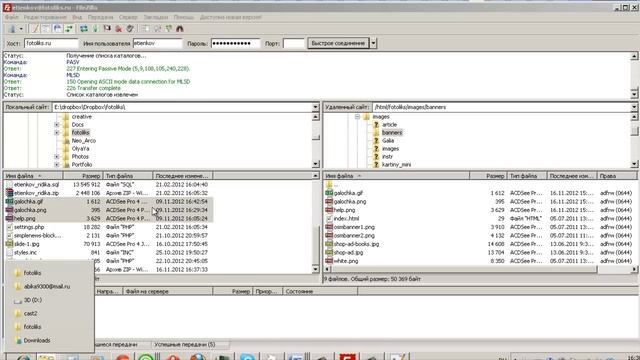Screen dimensions: 640x360
Task: Click the Хост input field
Action: click(51, 43)
